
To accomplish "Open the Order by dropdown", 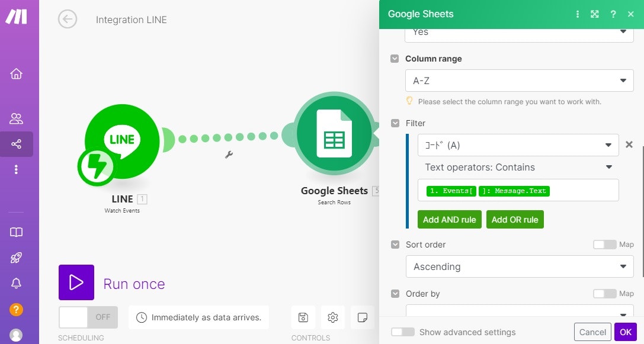I will click(520, 311).
